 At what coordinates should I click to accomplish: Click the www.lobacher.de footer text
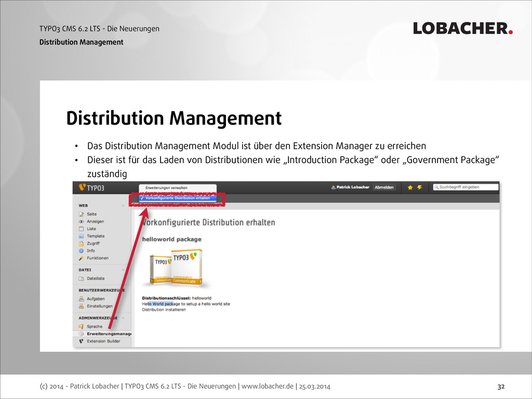268,386
